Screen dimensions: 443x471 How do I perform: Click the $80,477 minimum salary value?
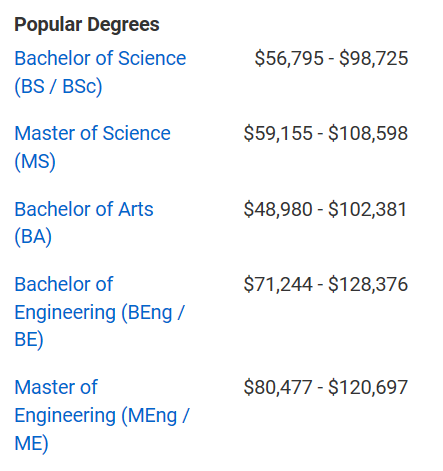pyautogui.click(x=278, y=387)
